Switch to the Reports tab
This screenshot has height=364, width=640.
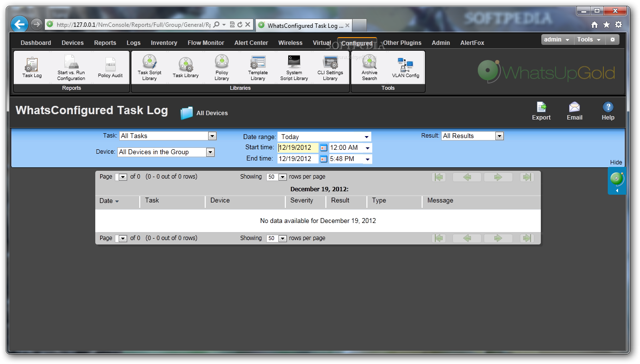[105, 43]
